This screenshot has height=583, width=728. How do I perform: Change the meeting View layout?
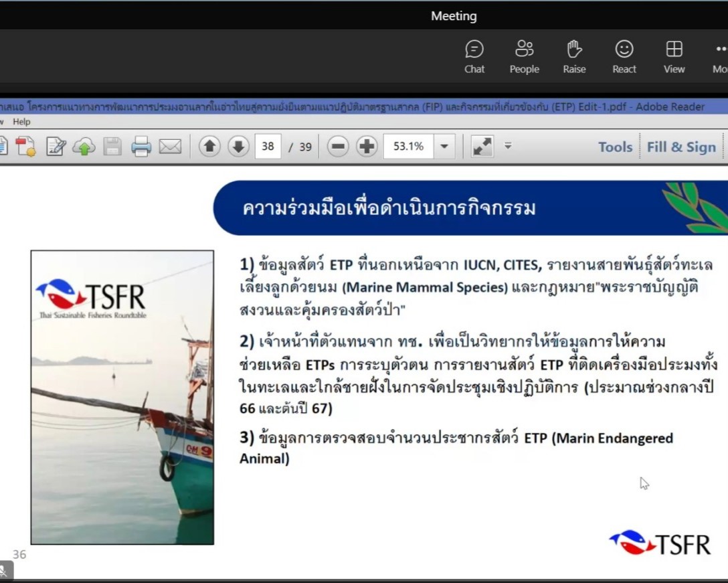[674, 56]
